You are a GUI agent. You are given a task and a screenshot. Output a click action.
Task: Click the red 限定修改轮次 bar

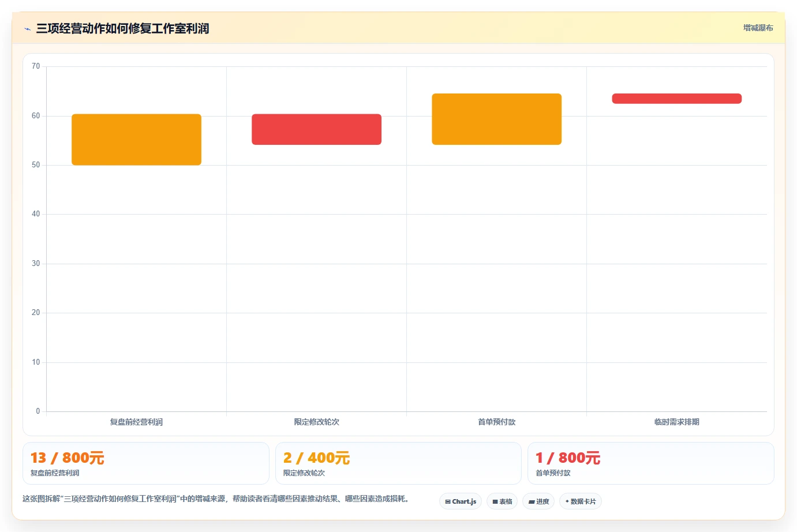[x=316, y=129]
